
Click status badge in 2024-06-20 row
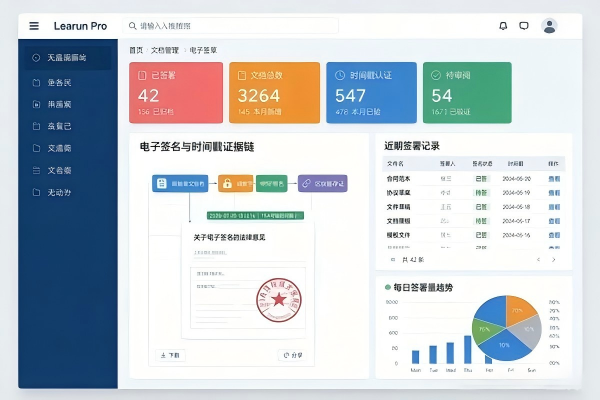pos(481,179)
